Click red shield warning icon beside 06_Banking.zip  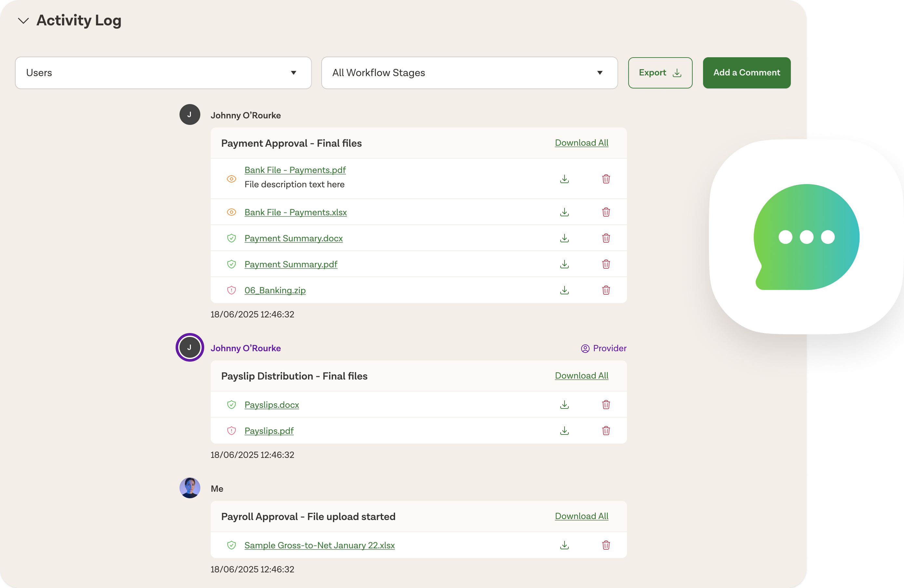(x=231, y=290)
